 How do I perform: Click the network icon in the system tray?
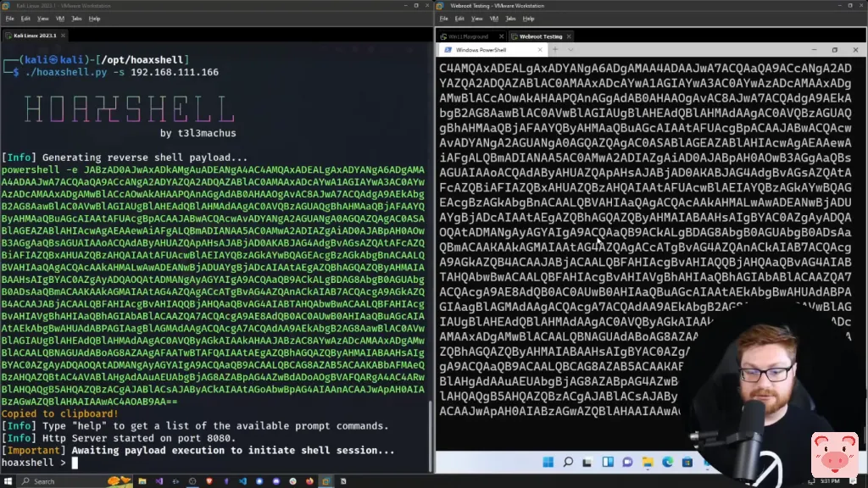tap(811, 481)
